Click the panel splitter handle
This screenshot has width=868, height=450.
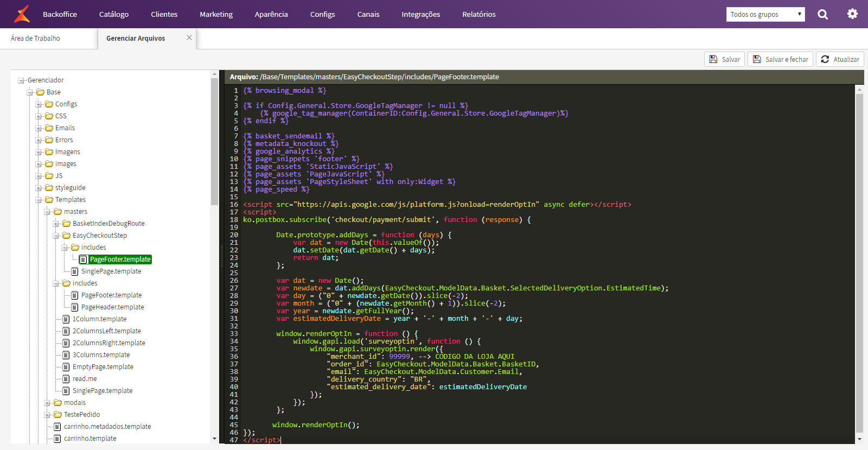click(x=222, y=256)
